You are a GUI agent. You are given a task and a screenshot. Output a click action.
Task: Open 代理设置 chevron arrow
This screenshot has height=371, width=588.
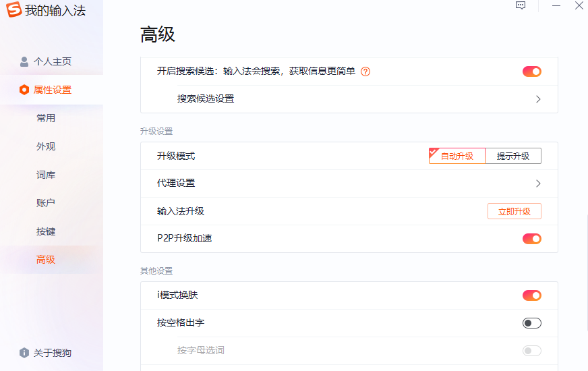pyautogui.click(x=538, y=183)
